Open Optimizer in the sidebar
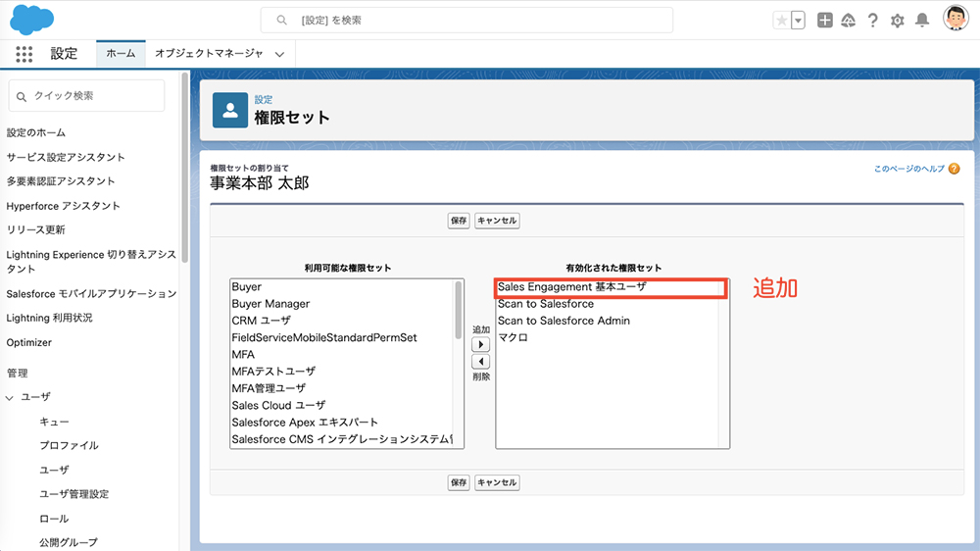The width and height of the screenshot is (980, 551). click(x=28, y=343)
